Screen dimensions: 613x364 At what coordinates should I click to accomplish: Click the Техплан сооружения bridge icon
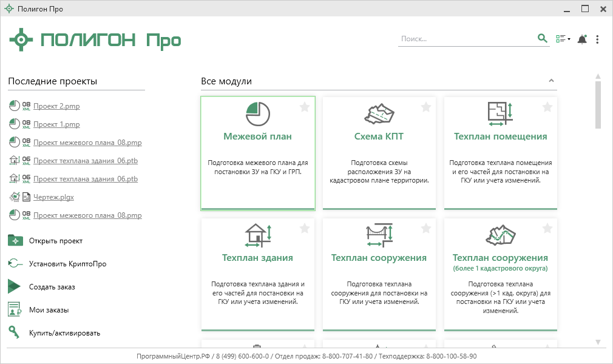click(379, 235)
